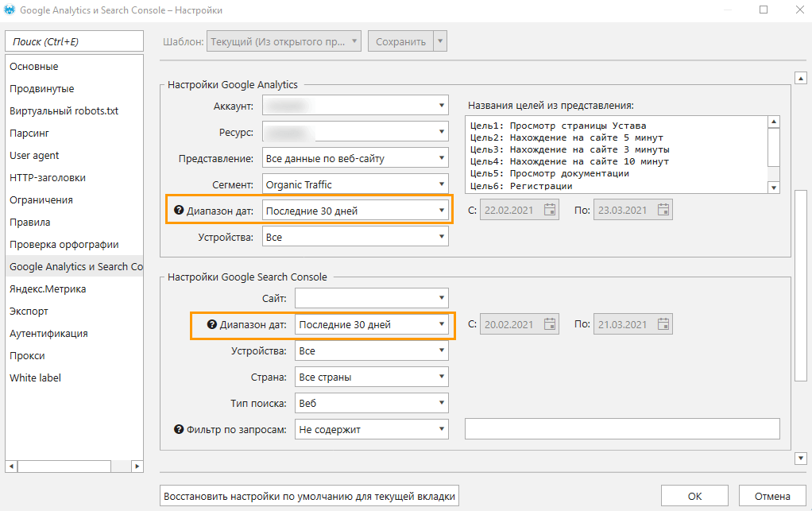
Task: Open calendar for Search Console start date 20.02.2021
Action: (550, 324)
